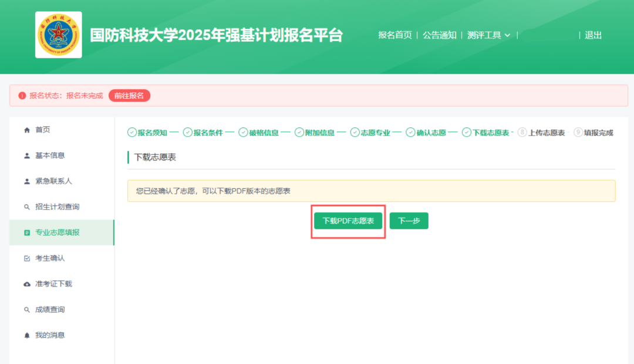The height and width of the screenshot is (364, 634).
Task: Click the 附加信息 step label
Action: tap(320, 133)
